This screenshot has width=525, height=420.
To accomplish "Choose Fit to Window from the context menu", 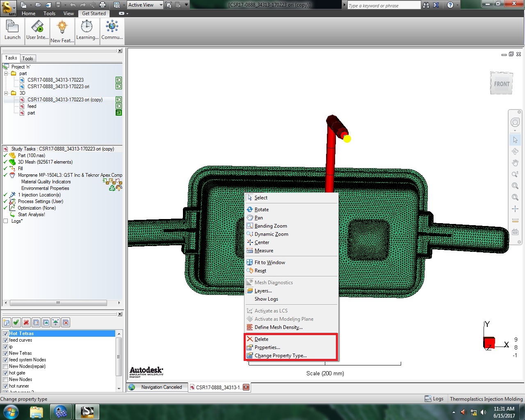I will click(x=269, y=262).
